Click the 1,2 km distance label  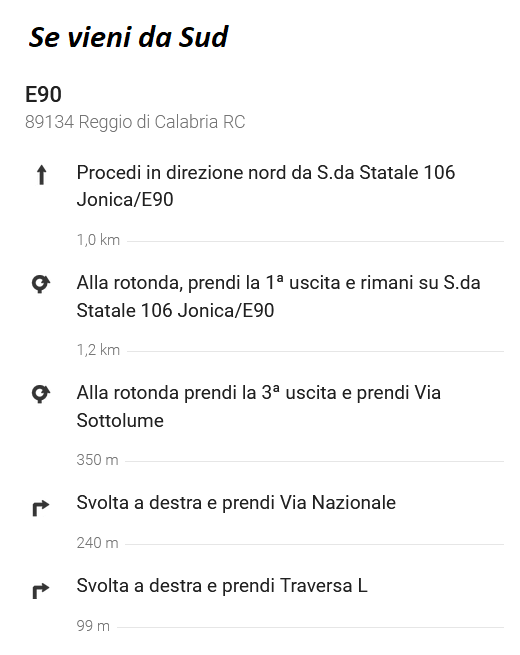[98, 350]
